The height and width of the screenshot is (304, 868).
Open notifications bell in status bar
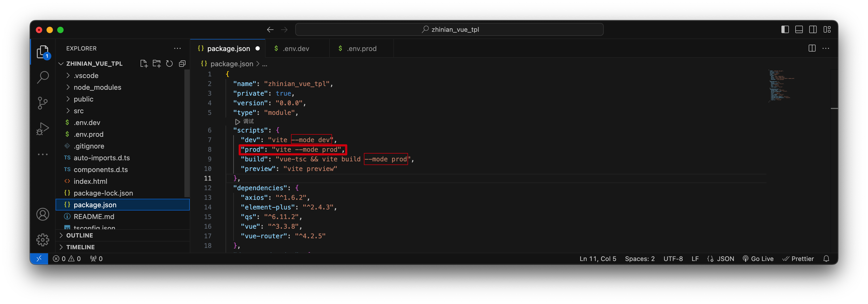[826, 259]
